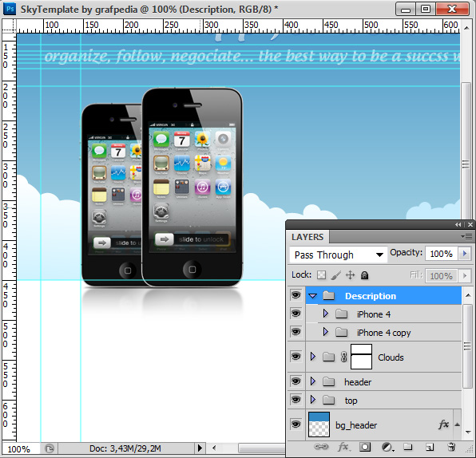Click the link layers icon at panel bottom
Viewport: 476px width, 458px height.
(x=321, y=447)
